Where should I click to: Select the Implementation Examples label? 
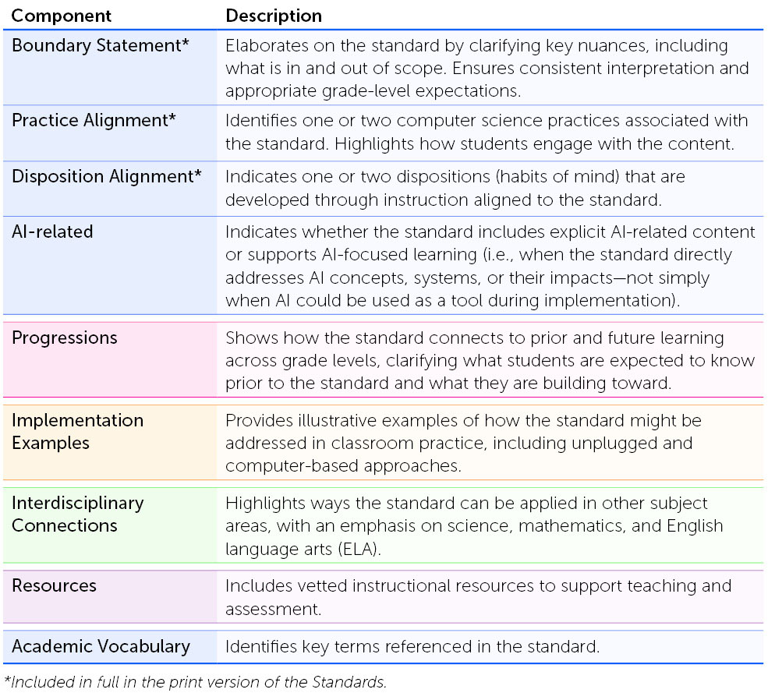click(77, 431)
